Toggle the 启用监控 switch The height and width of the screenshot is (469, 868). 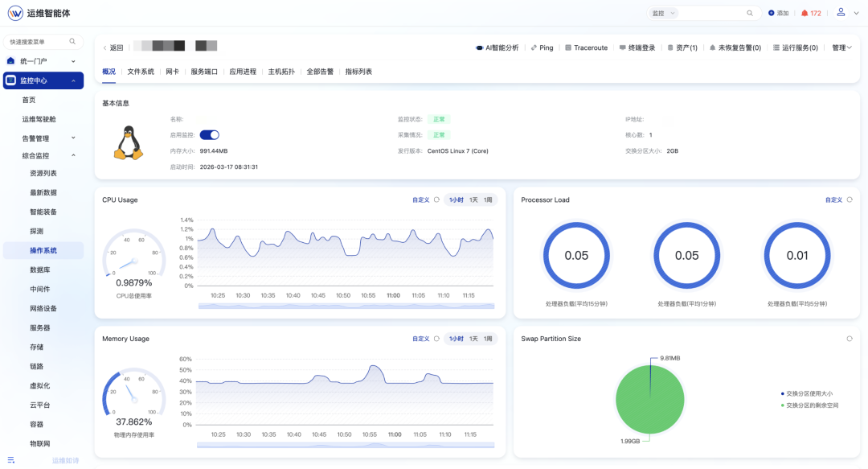click(209, 134)
